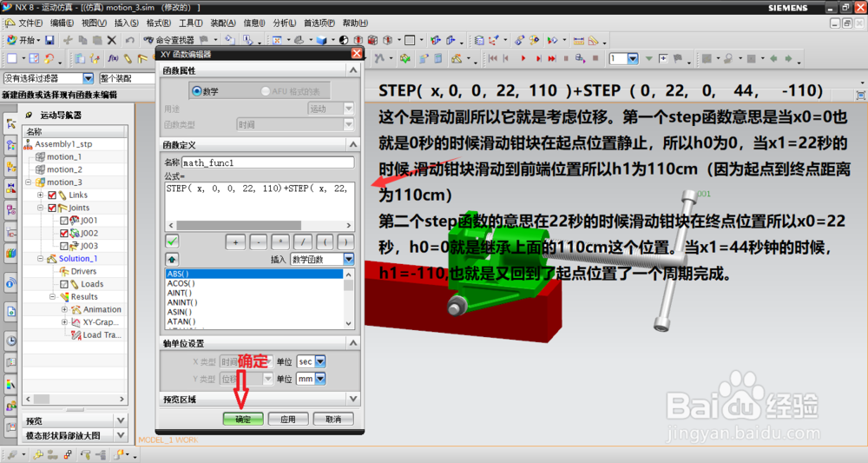Viewport: 868px width, 463px height.
Task: Click the f(x) function manager icon
Action: pos(114,58)
